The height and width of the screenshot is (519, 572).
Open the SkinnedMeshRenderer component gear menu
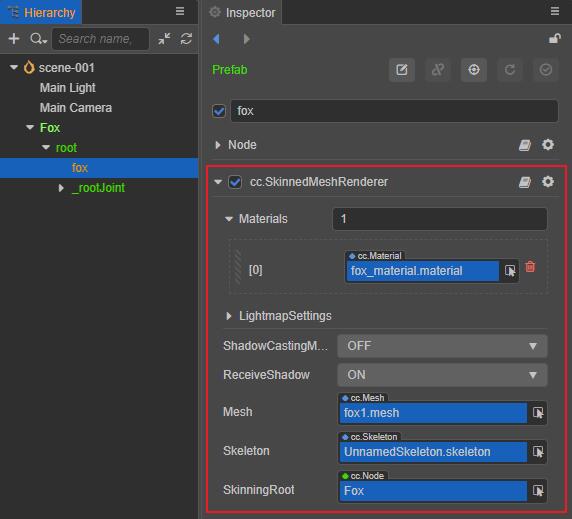(x=548, y=182)
